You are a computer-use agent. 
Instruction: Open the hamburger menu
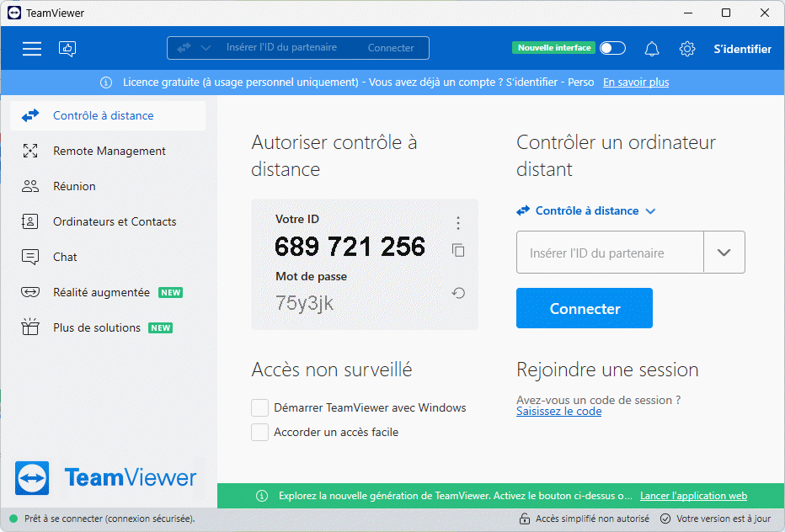(x=31, y=49)
